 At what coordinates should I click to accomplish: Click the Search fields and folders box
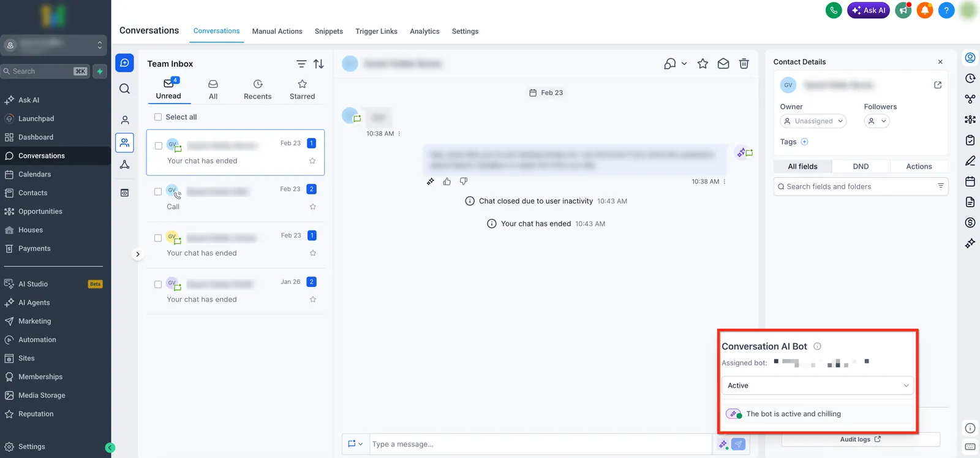tap(861, 186)
